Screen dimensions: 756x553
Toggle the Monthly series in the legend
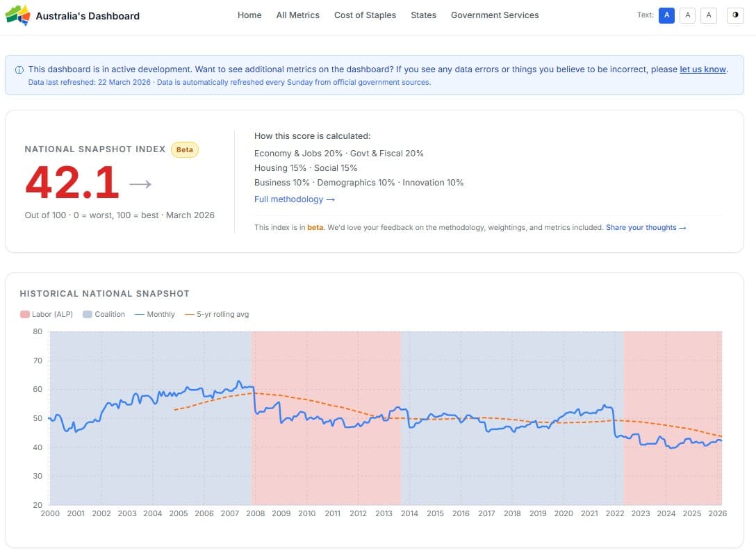(x=155, y=314)
